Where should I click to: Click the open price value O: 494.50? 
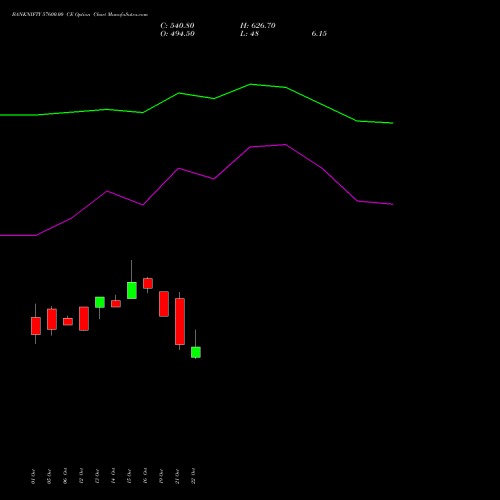point(177,34)
